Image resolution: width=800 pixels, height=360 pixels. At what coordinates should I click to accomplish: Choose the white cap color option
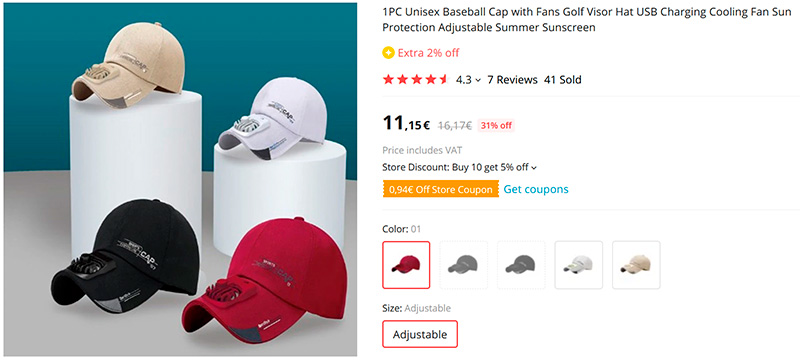point(579,265)
